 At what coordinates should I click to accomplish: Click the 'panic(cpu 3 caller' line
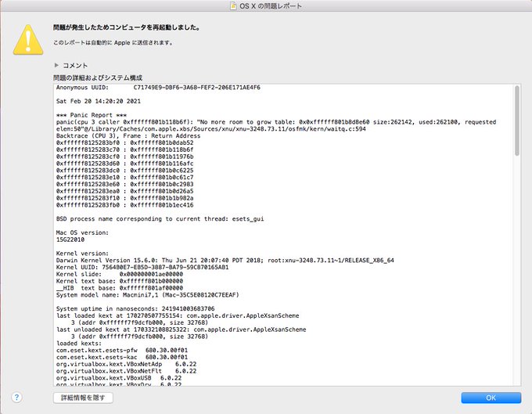click(x=276, y=122)
